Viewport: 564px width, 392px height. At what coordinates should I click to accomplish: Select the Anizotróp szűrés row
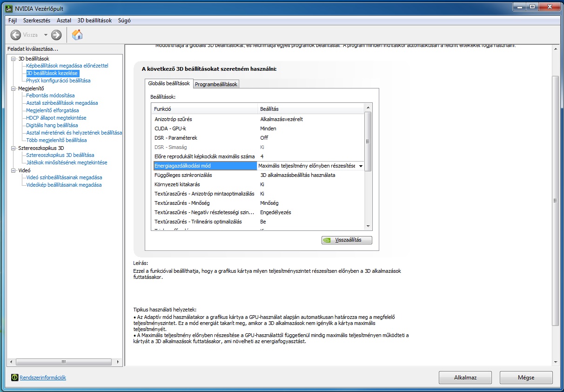[258, 119]
